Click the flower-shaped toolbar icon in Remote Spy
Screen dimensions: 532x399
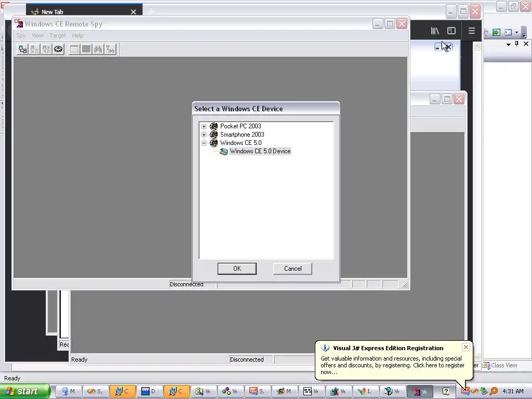tap(58, 49)
